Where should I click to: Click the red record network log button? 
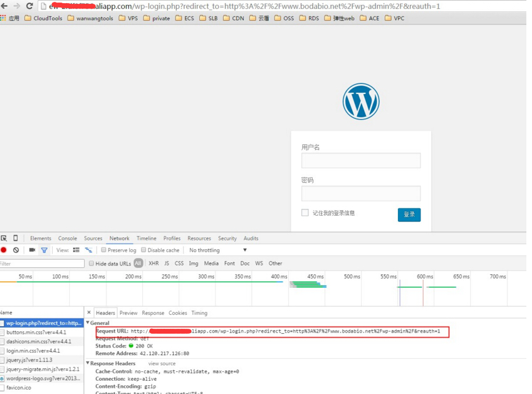coord(4,250)
